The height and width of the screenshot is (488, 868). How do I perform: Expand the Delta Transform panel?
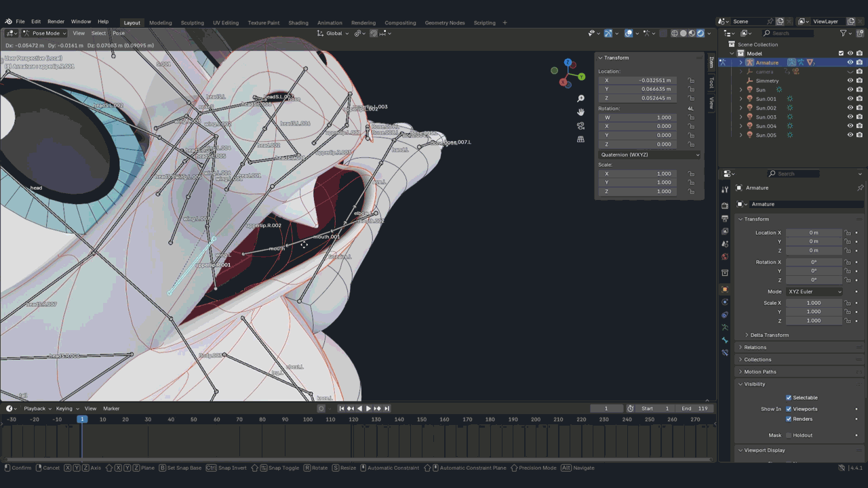[769, 335]
